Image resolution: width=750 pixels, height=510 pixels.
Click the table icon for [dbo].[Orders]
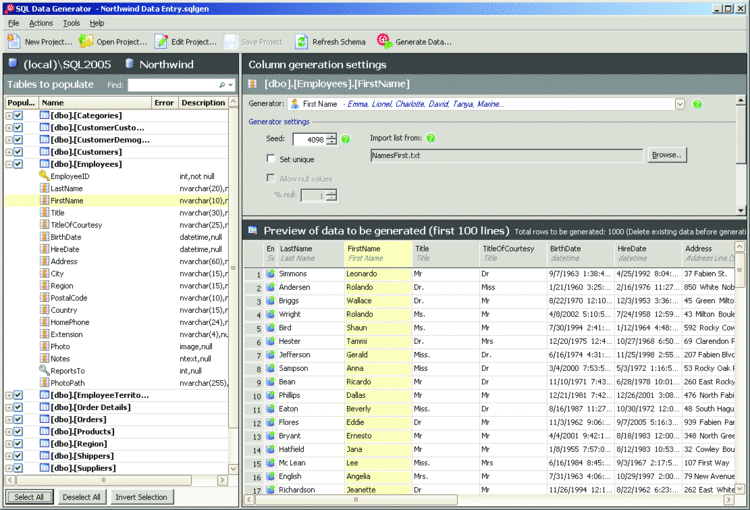point(44,419)
